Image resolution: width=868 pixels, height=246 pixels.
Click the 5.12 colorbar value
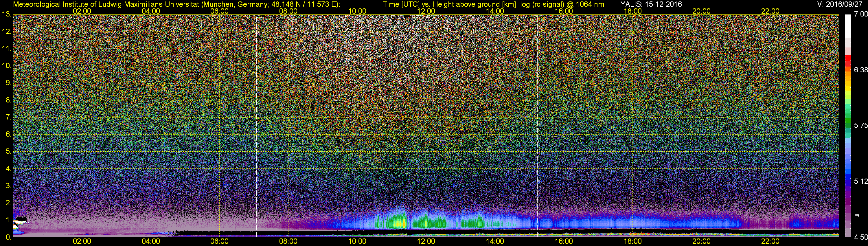click(861, 181)
